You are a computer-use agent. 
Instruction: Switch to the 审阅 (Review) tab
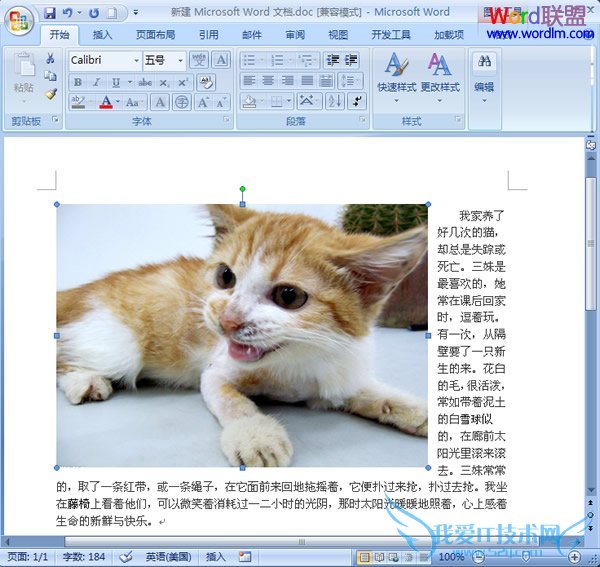[x=295, y=35]
